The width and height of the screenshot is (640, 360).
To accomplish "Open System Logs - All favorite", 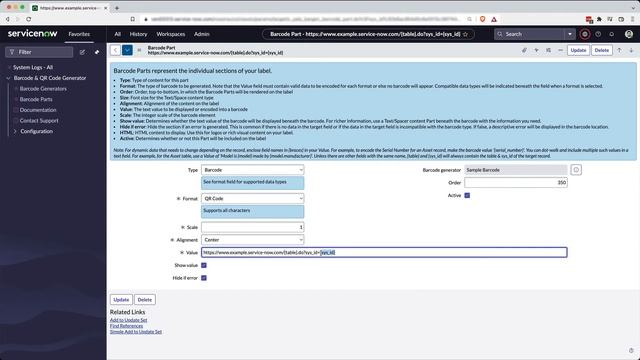I will coord(33,67).
